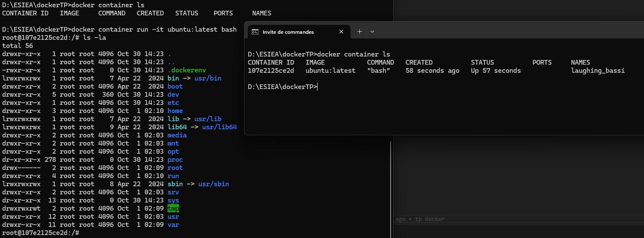Viewport: 644px width, 238px height.
Task: Click the 'tp docker' text in background window
Action: [429, 219]
